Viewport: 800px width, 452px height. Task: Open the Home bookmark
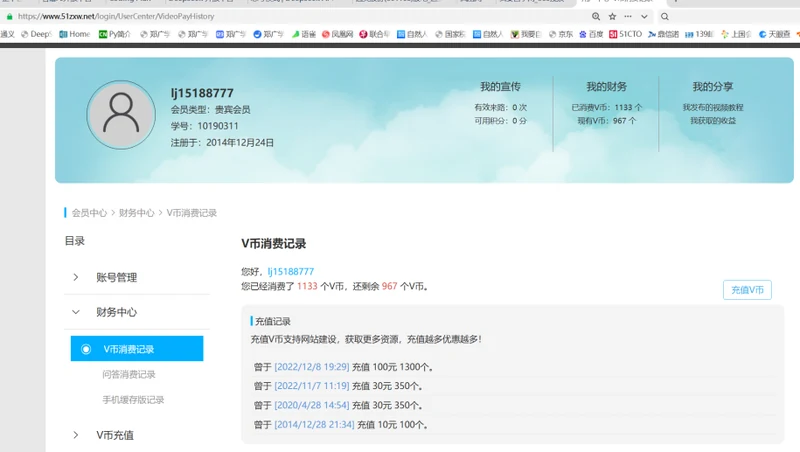pos(75,34)
